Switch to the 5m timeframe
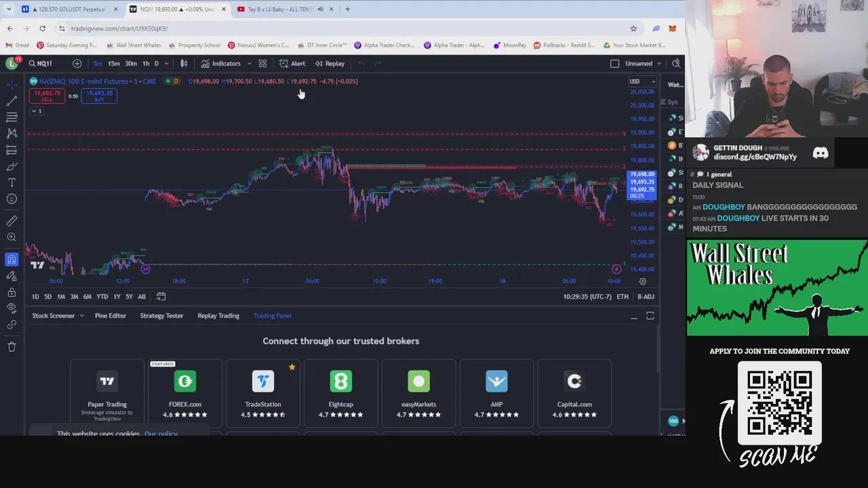 (98, 63)
